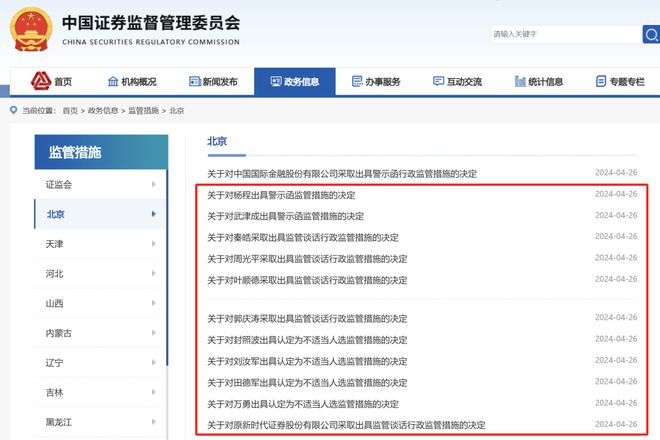Open notice 关于对武津成出具警示函
Image resolution: width=660 pixels, height=440 pixels.
click(285, 216)
